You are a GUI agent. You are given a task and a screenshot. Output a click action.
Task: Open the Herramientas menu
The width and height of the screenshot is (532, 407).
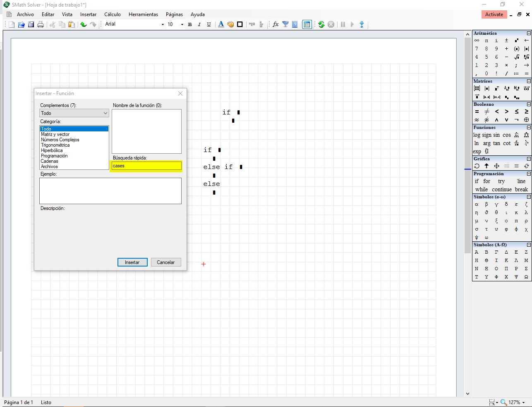tap(143, 14)
